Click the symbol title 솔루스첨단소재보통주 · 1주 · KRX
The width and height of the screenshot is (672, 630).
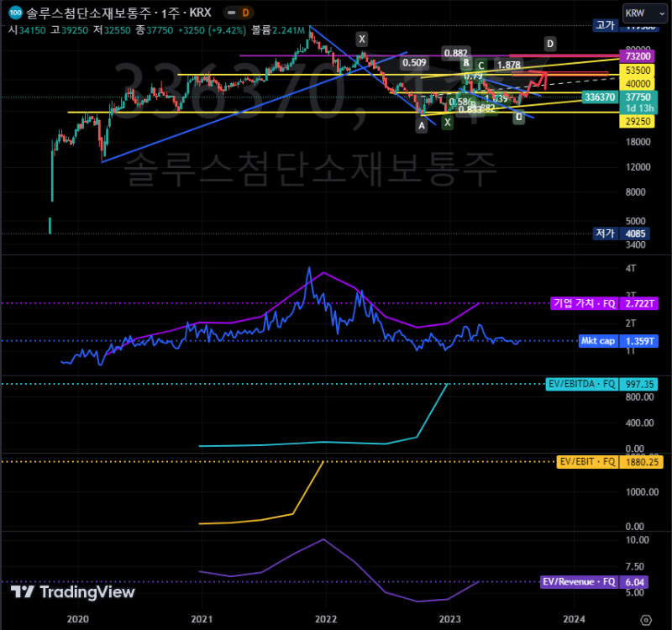(118, 13)
